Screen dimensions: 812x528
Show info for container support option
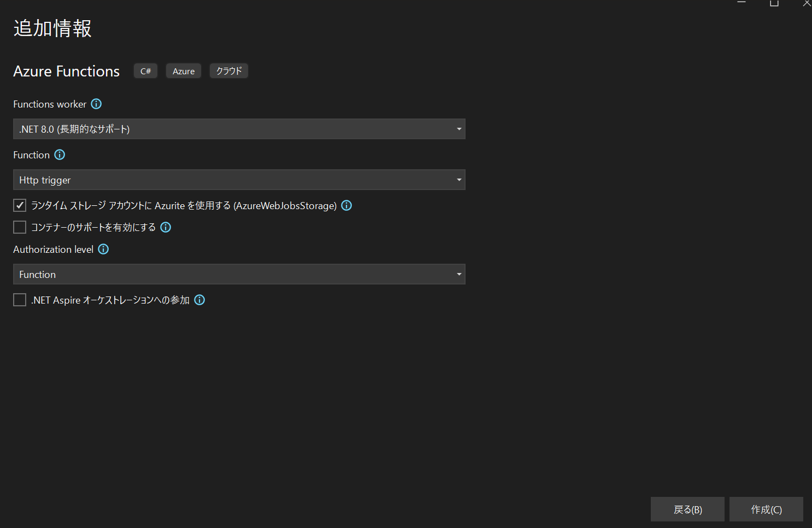coord(166,227)
